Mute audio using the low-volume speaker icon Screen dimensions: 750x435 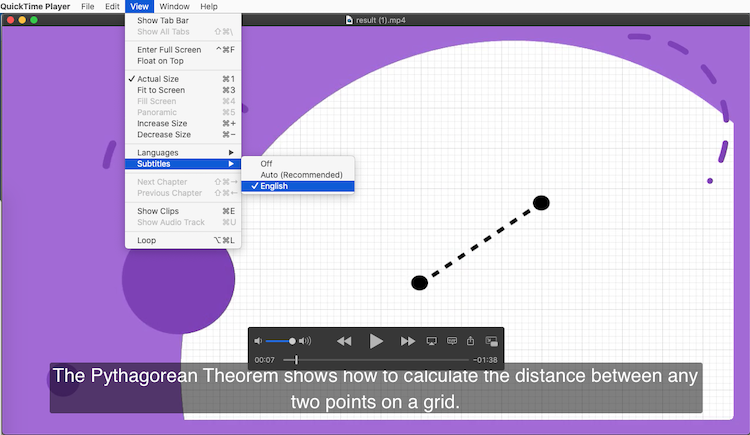[x=258, y=341]
